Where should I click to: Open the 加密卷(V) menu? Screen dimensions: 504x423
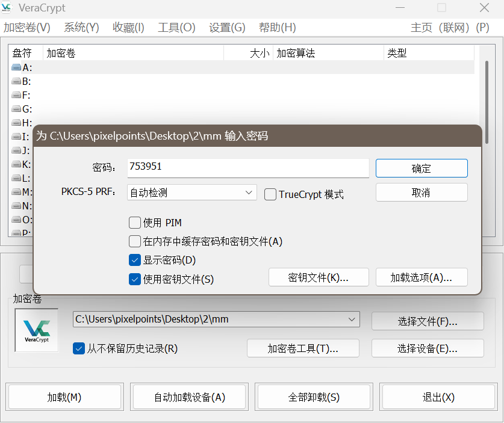pos(27,28)
